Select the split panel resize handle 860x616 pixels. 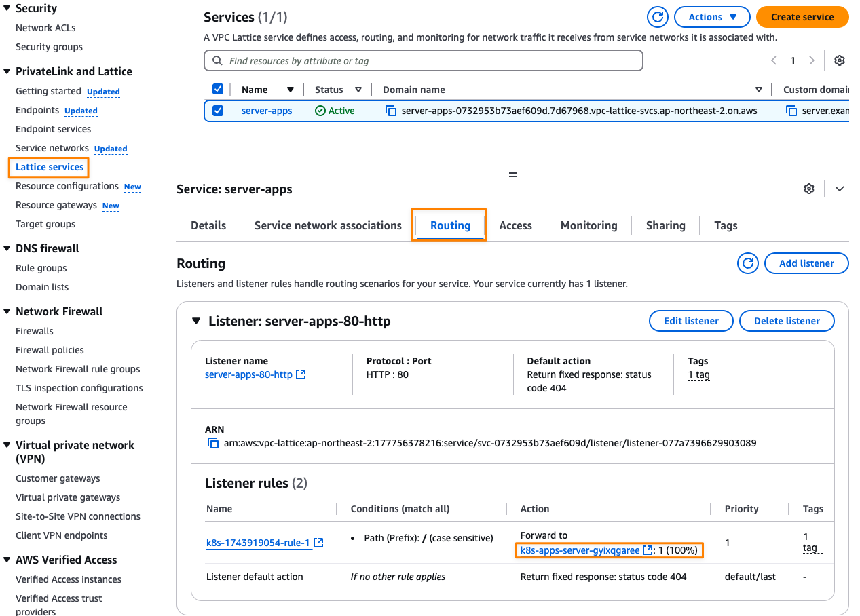(513, 174)
